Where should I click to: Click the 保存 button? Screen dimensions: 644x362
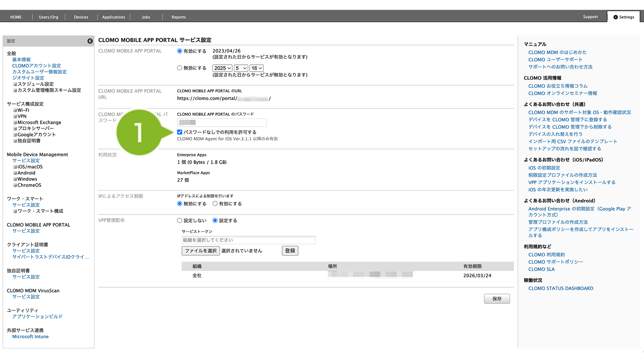[x=497, y=299]
